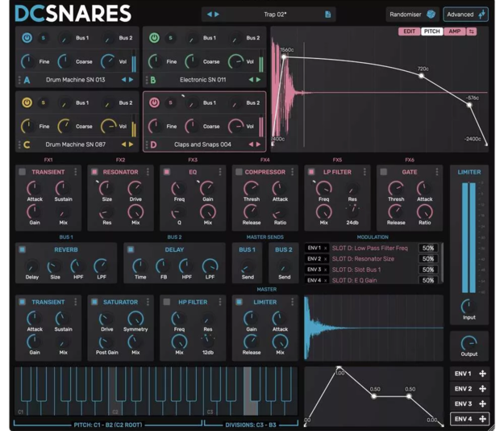
Task: Toggle power for slot D
Action: point(154,103)
